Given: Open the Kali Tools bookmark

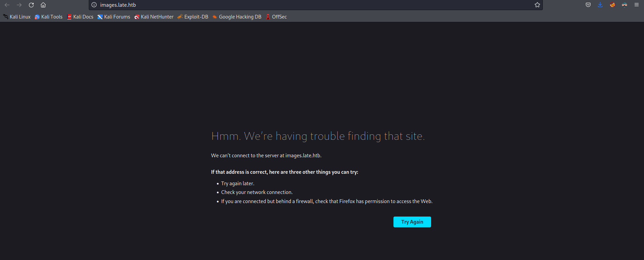Looking at the screenshot, I should point(48,17).
